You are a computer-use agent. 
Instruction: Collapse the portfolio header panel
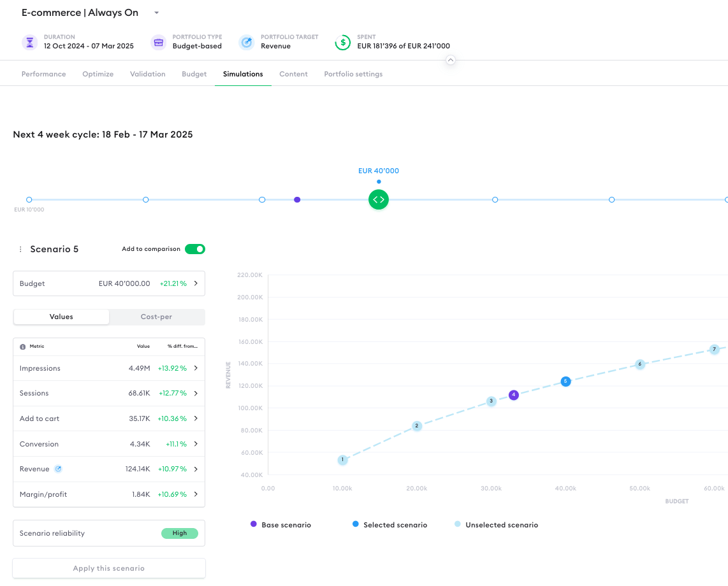point(451,60)
